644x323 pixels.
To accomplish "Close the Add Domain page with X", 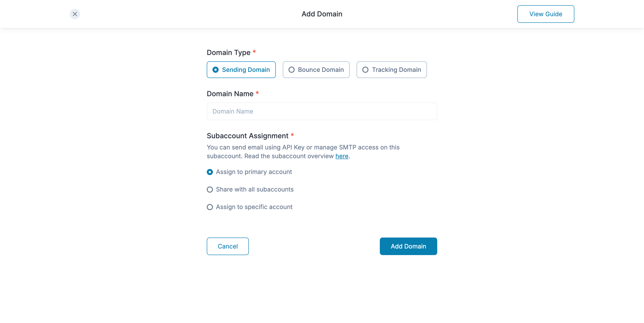I will coord(75,14).
